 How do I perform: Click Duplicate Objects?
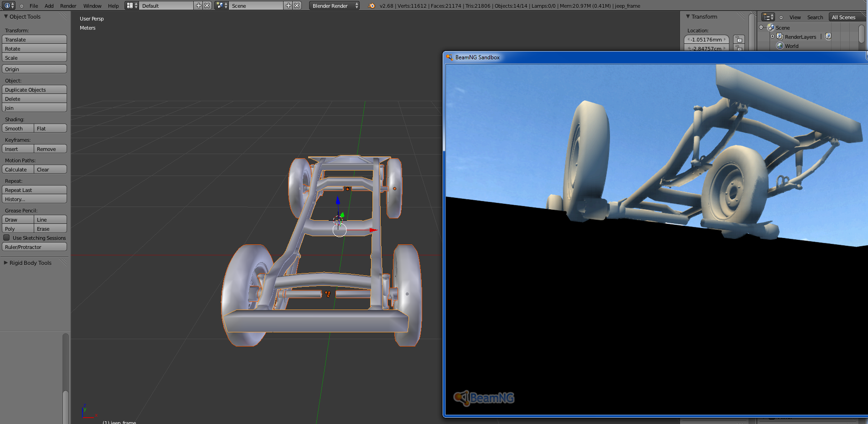34,89
